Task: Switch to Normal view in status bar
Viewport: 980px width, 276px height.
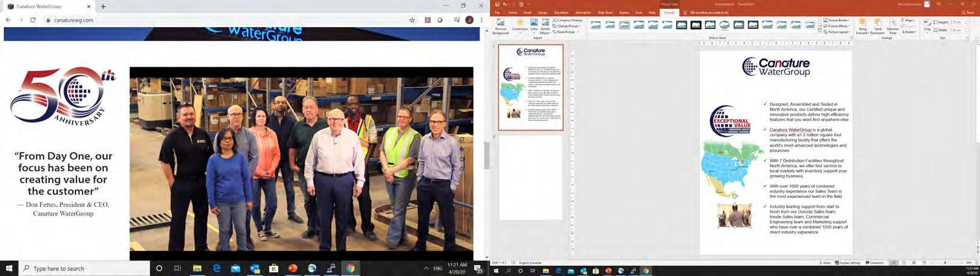Action: tap(894, 263)
